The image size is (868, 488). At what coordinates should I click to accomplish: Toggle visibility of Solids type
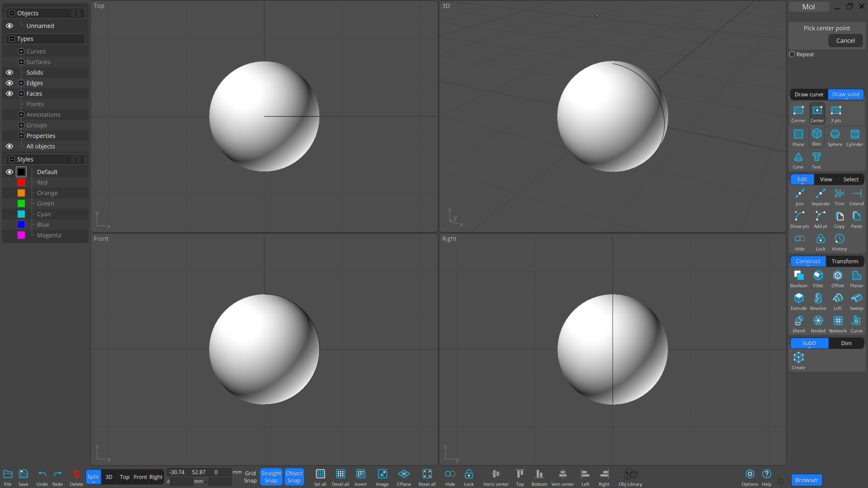point(9,73)
